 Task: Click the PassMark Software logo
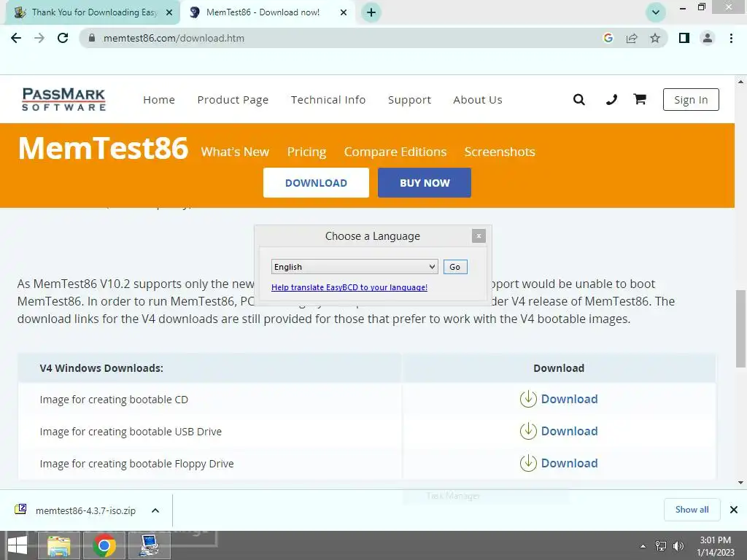64,99
